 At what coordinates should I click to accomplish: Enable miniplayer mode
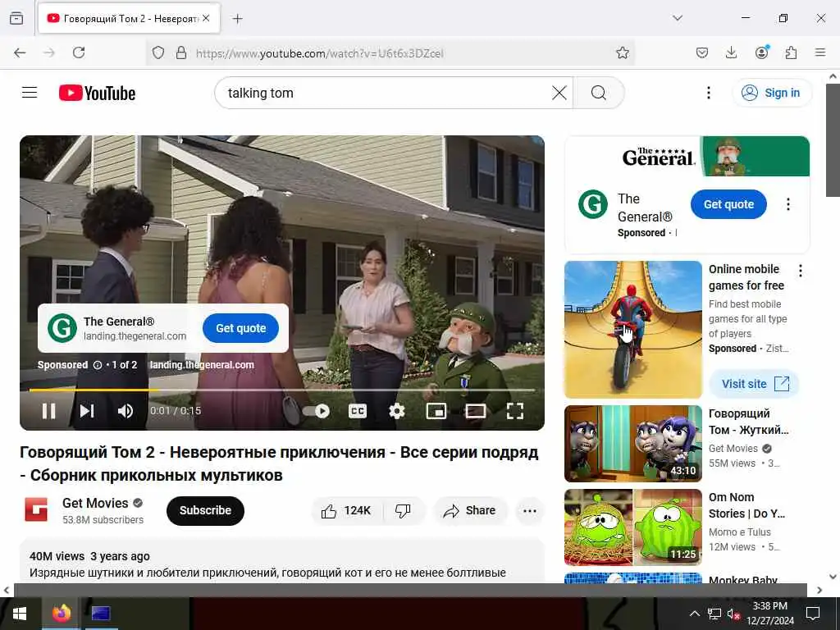pos(436,411)
